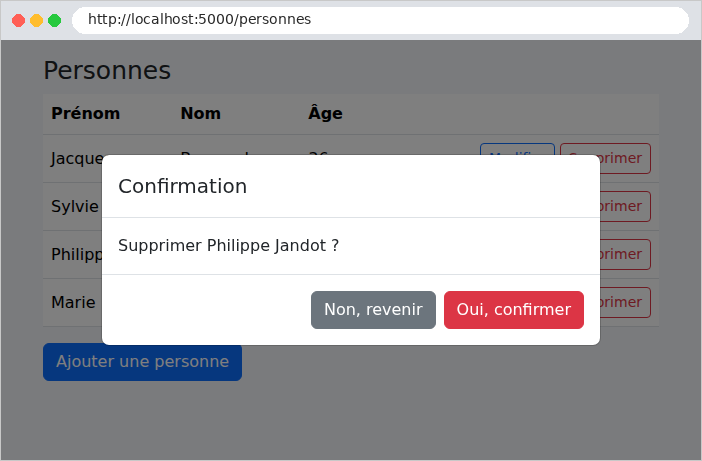Click the yellow minimize window dot
Image resolution: width=702 pixels, height=461 pixels.
(36, 20)
